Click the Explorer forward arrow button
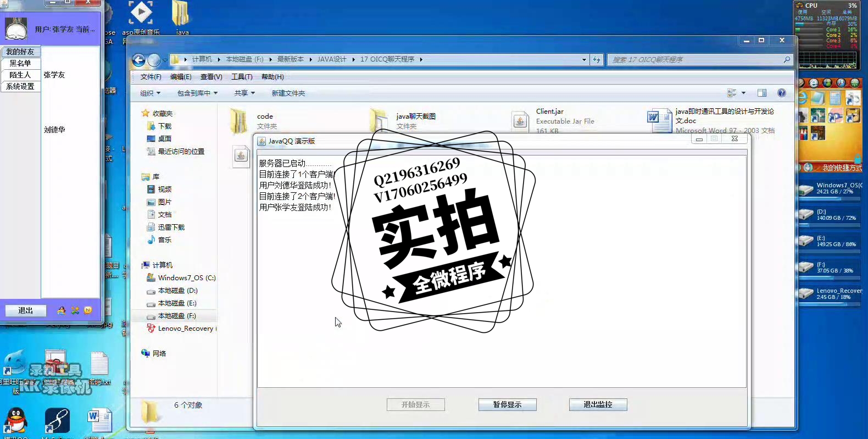The width and height of the screenshot is (868, 439). tap(154, 60)
